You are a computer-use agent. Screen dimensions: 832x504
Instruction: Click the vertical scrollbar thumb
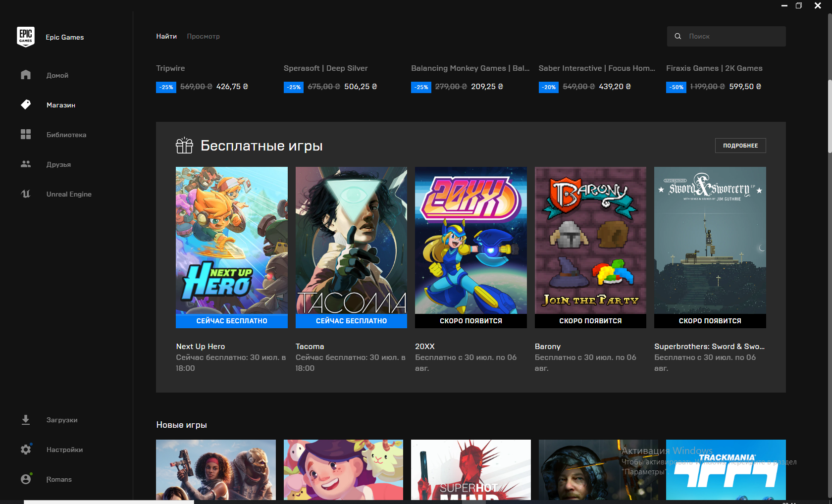click(x=830, y=116)
